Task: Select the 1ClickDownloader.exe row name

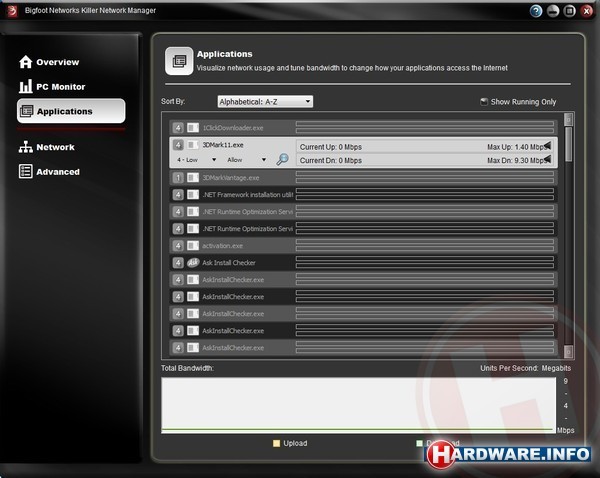Action: point(233,128)
